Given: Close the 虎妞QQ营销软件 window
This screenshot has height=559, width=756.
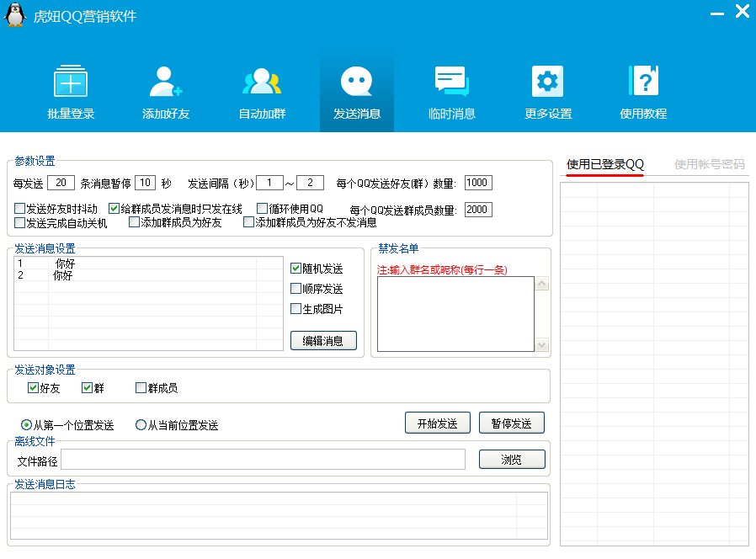Looking at the screenshot, I should click(x=742, y=11).
